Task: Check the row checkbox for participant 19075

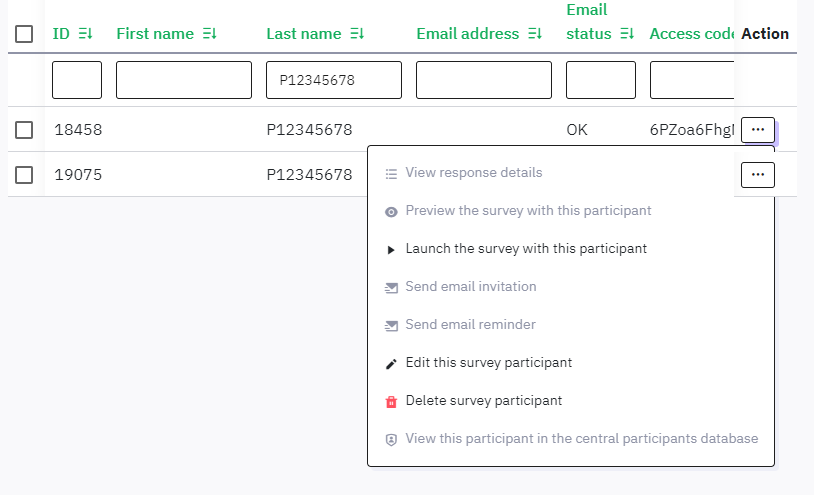Action: pos(25,175)
